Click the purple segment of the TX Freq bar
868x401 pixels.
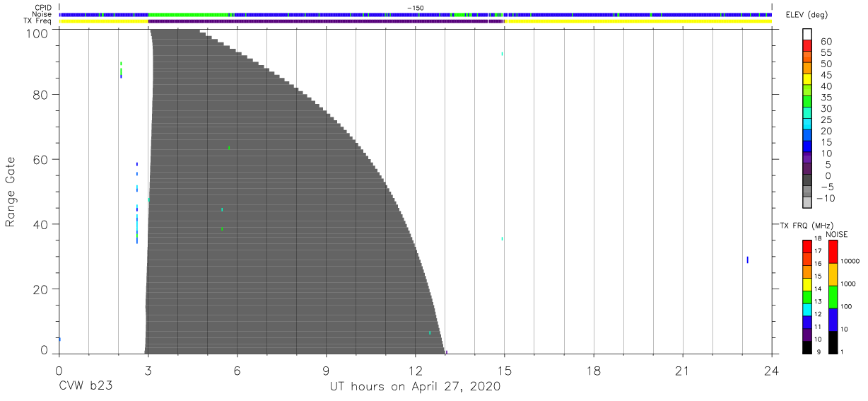point(325,21)
